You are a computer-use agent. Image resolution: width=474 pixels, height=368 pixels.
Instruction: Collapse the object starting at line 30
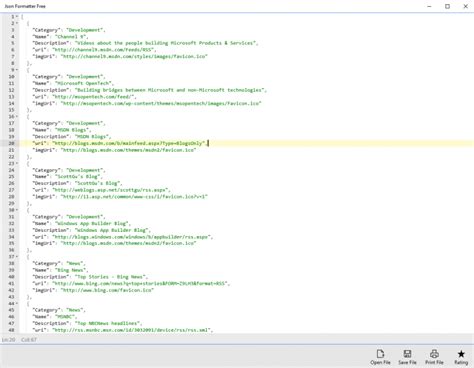click(x=17, y=210)
